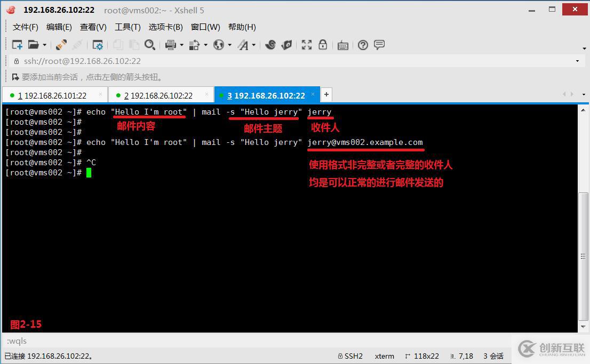
Task: Expand the address bar history dropdown
Action: point(578,61)
